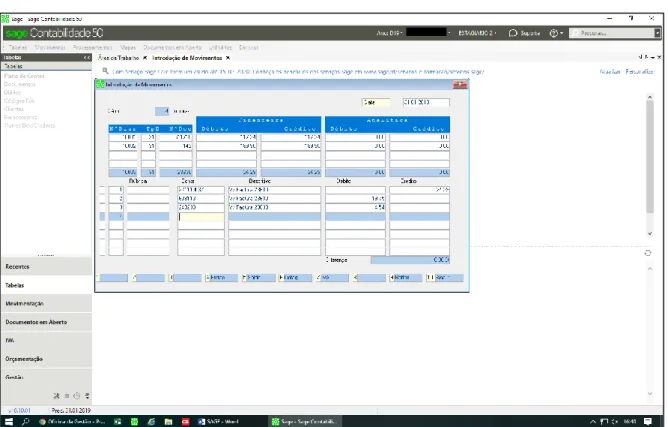Expand the ESTAGIARIO 2 user dropdown

point(478,33)
